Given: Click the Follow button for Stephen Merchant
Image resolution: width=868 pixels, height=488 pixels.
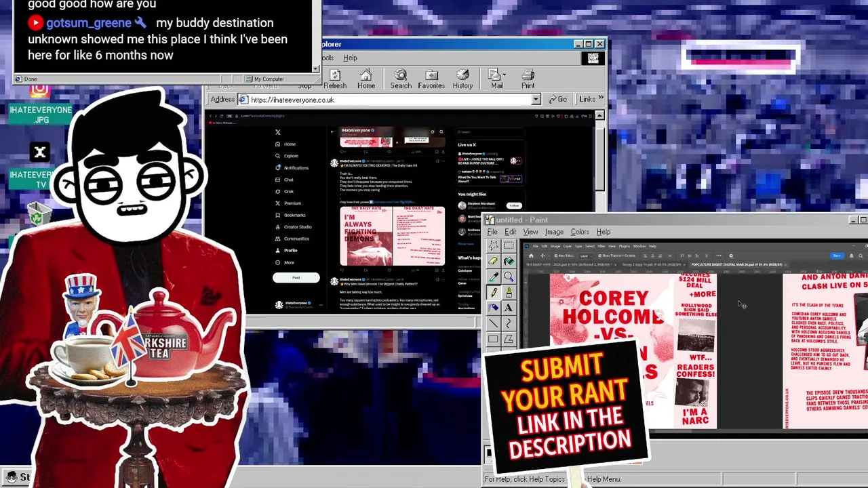Looking at the screenshot, I should coord(514,205).
